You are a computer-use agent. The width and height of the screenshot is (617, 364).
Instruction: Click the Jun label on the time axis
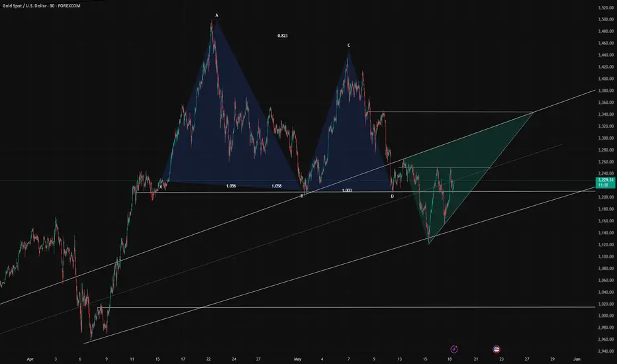[577, 359]
